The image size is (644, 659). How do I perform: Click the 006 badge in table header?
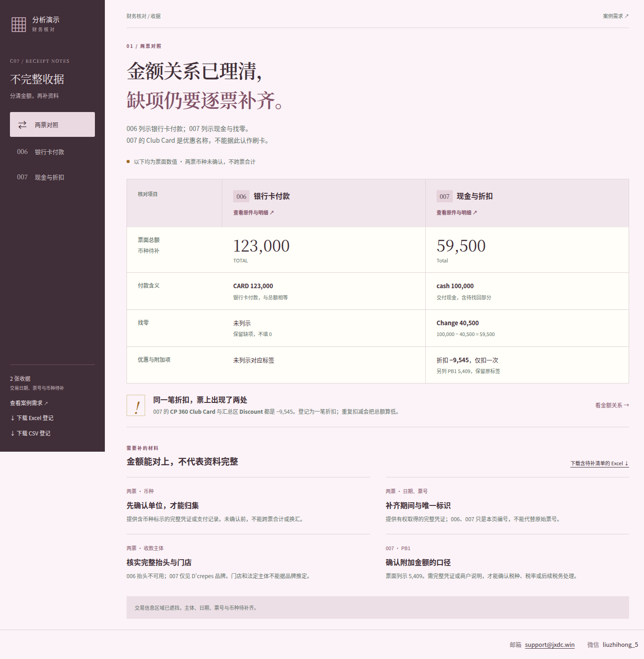click(241, 196)
